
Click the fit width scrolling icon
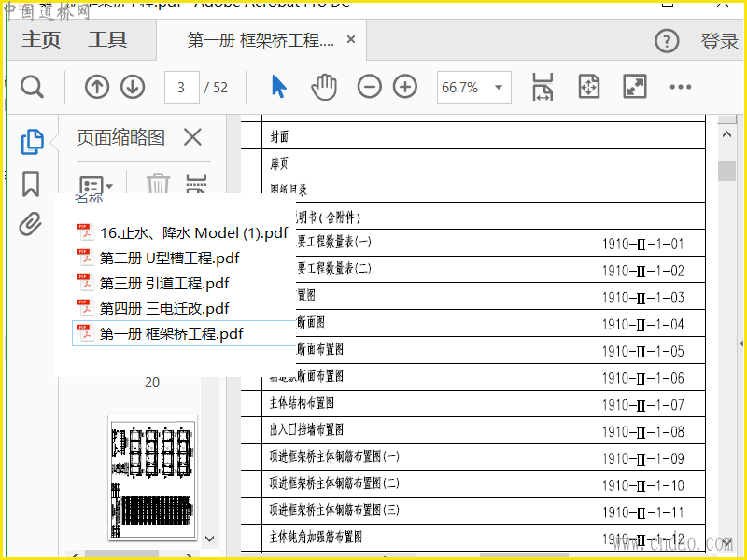(x=543, y=87)
